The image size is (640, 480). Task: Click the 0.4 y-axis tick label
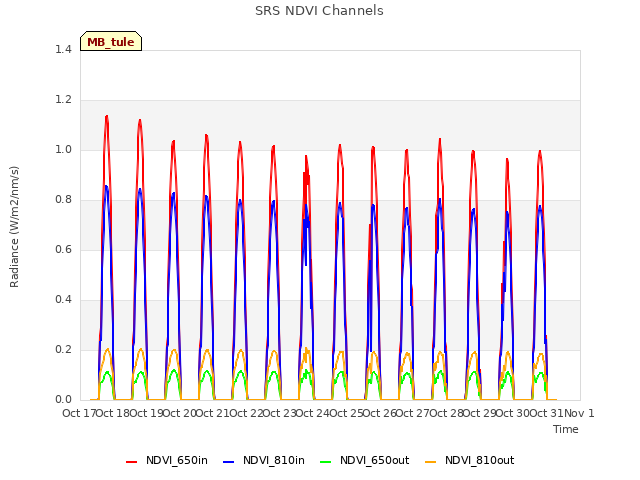tap(63, 300)
